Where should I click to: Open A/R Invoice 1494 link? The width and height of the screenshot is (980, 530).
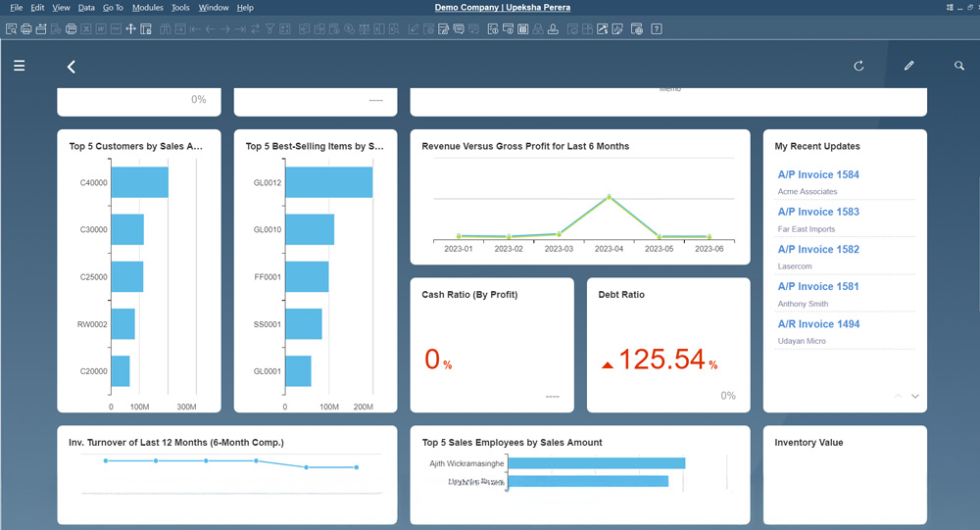click(818, 323)
